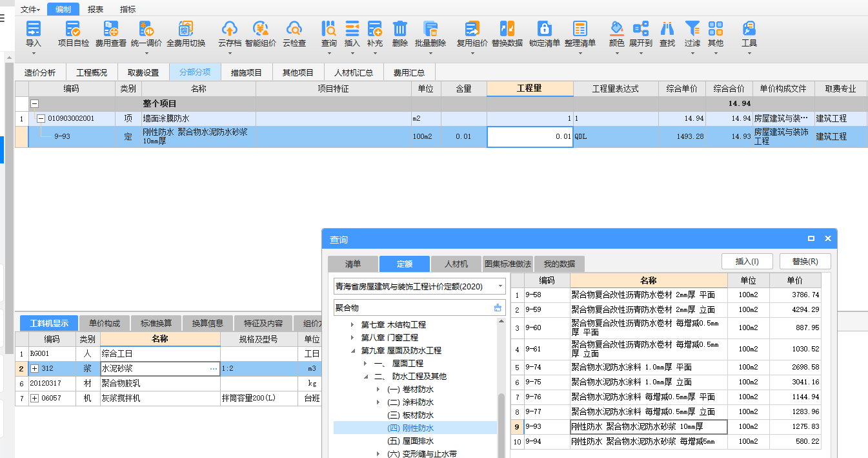
Task: Open the 导入 dropdown arrow
Action: (x=33, y=53)
